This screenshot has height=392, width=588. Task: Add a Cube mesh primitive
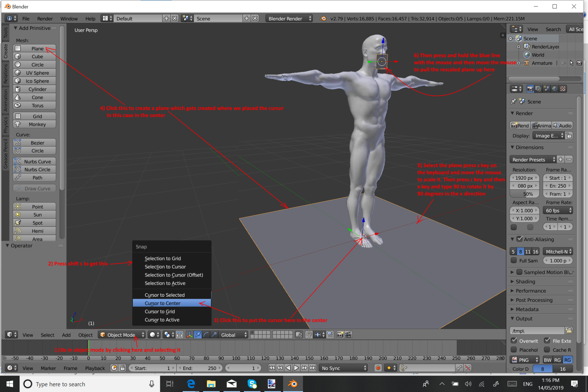[35, 56]
